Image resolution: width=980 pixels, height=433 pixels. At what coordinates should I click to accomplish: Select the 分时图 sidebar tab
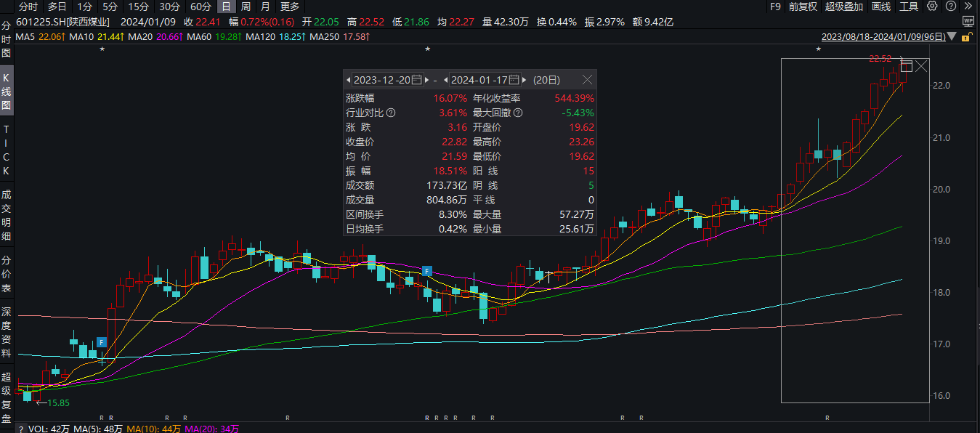7,39
